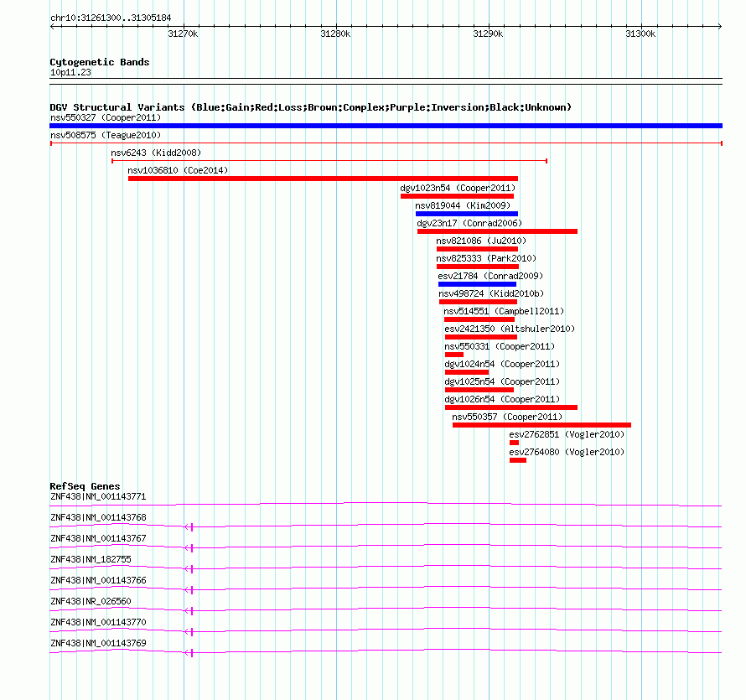Click the Cytogenetic Bands track heading
746x700 pixels.
pyautogui.click(x=100, y=62)
